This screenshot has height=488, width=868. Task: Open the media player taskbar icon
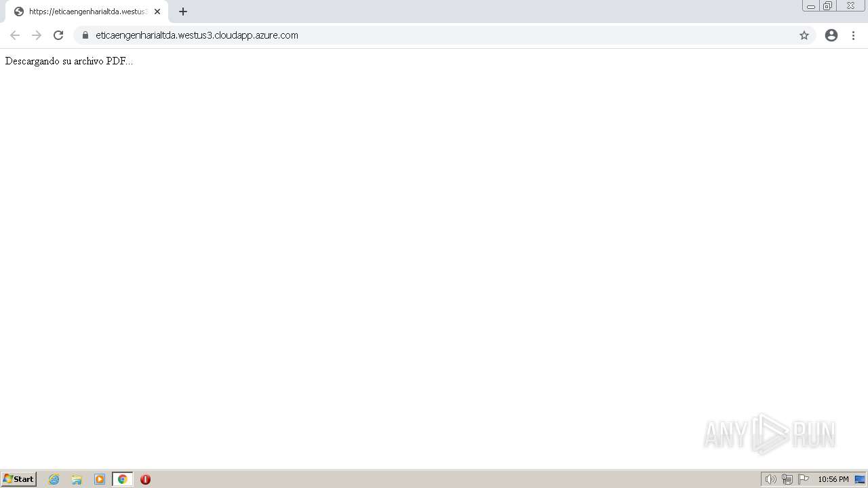[100, 479]
